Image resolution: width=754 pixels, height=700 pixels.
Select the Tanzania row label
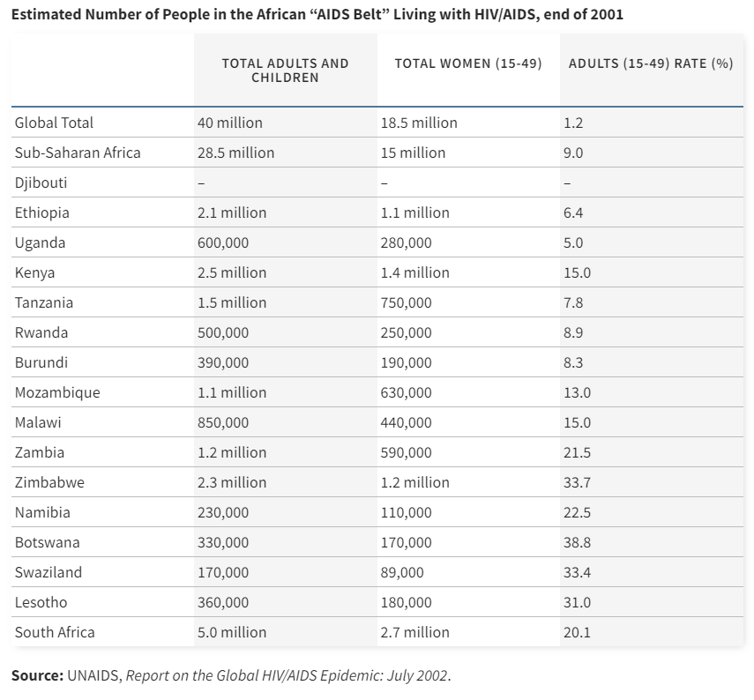(44, 302)
